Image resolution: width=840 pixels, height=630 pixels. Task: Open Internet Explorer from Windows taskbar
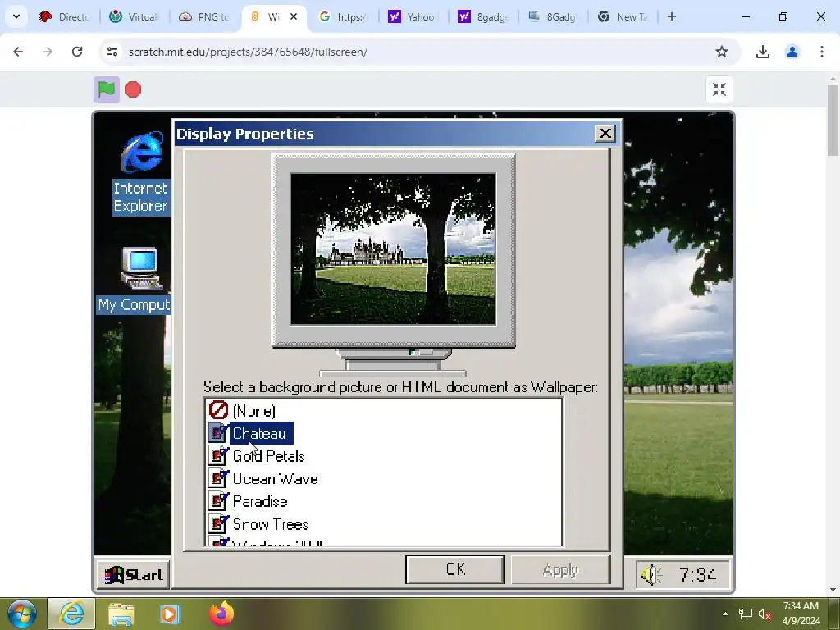pyautogui.click(x=71, y=614)
